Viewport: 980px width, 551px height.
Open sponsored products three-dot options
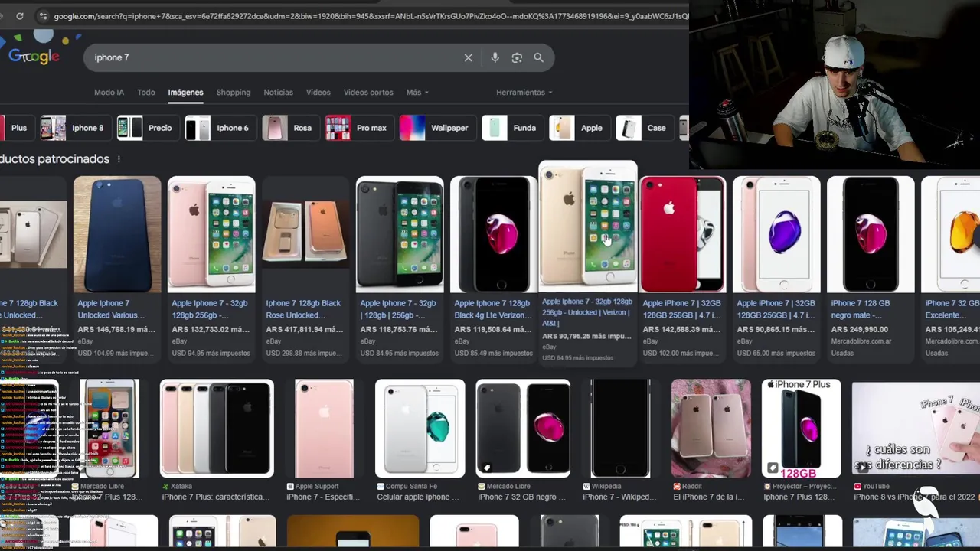click(x=118, y=158)
